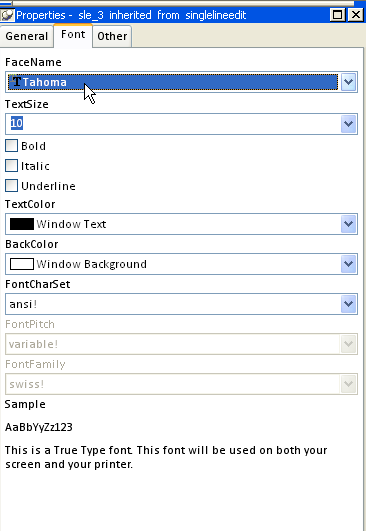Toggle the Italic checkbox
366x531 pixels.
pos(12,166)
